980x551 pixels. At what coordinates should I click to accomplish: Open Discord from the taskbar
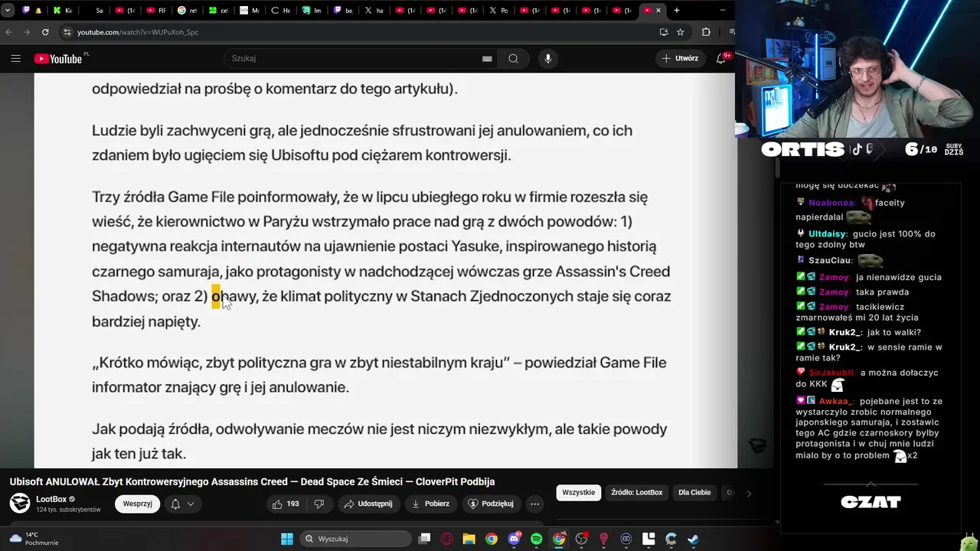(x=514, y=539)
